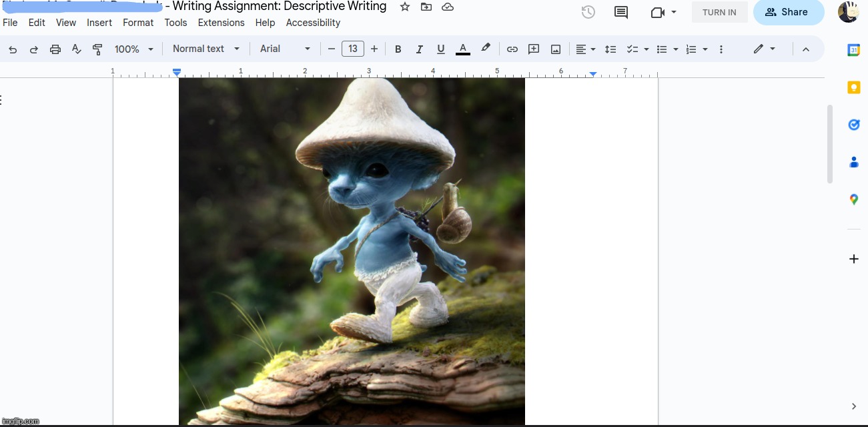Viewport: 868px width, 427px height.
Task: Open line and paragraph spacing icon
Action: click(x=610, y=49)
